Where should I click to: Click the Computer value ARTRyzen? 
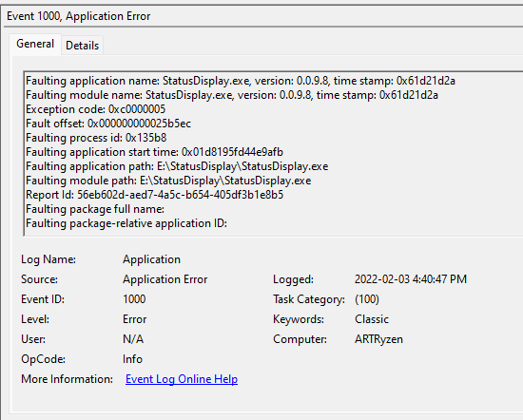[378, 339]
